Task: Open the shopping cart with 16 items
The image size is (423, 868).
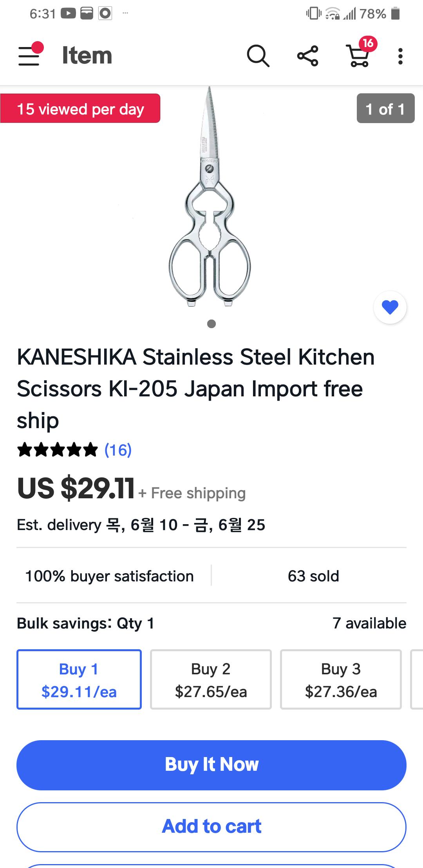Action: (360, 54)
